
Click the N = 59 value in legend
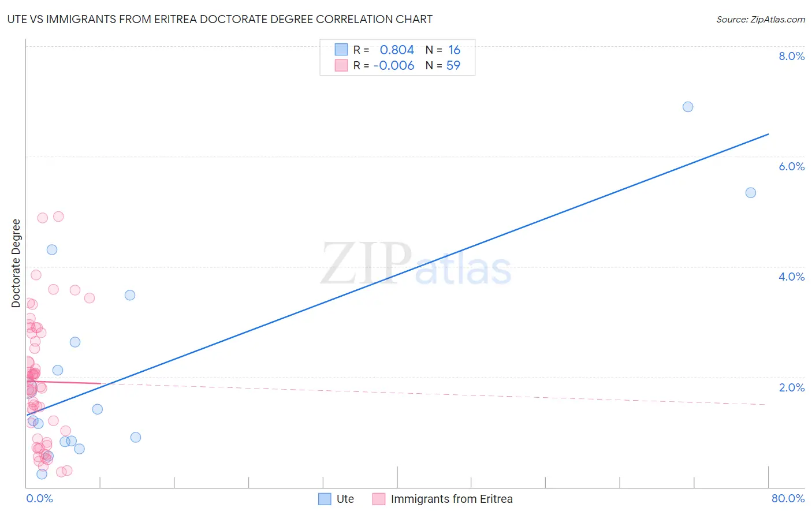coord(443,65)
